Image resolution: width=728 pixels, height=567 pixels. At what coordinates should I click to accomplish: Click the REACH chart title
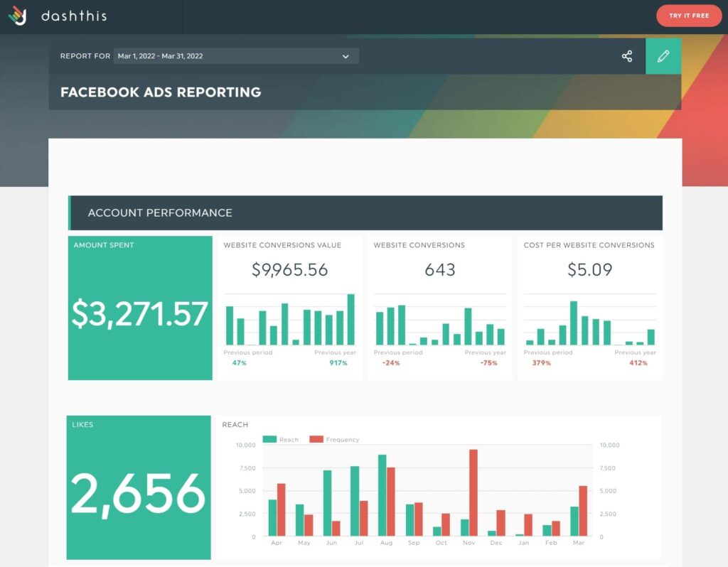tap(235, 425)
